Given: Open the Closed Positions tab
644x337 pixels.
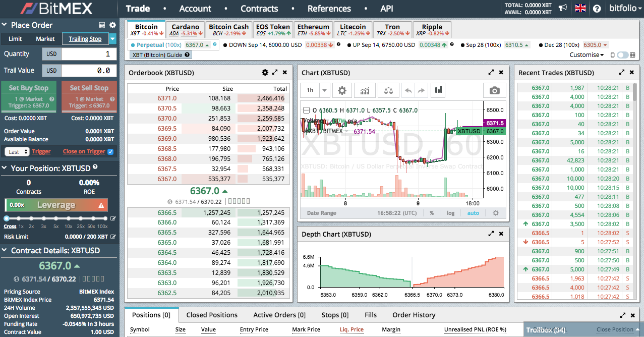Looking at the screenshot, I should (212, 315).
